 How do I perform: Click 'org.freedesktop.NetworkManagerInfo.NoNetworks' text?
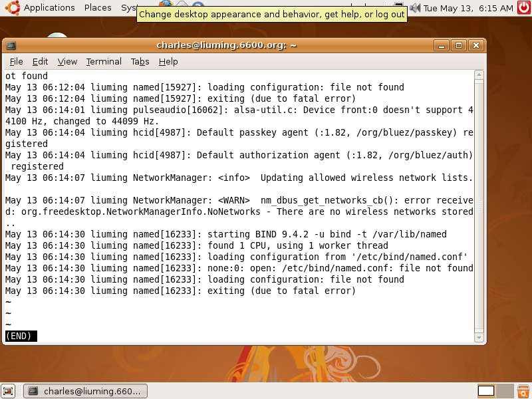pyautogui.click(x=141, y=211)
